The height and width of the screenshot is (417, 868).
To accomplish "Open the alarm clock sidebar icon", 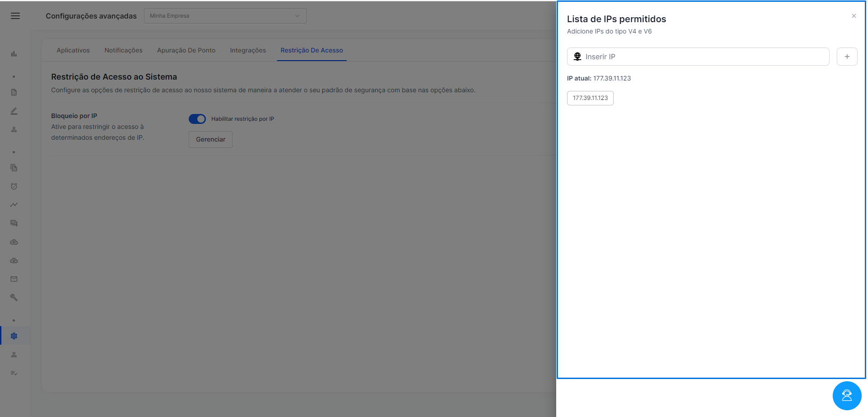I will 14,186.
